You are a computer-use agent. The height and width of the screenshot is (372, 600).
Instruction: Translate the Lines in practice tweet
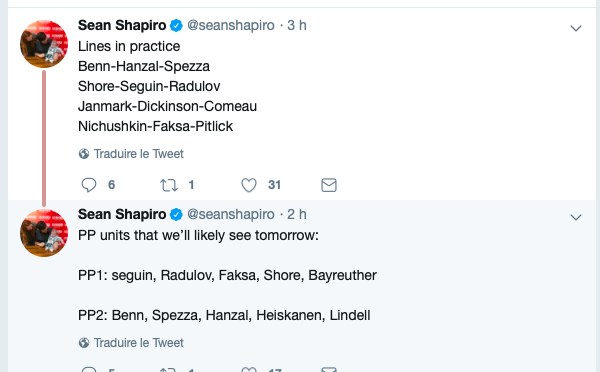click(139, 154)
